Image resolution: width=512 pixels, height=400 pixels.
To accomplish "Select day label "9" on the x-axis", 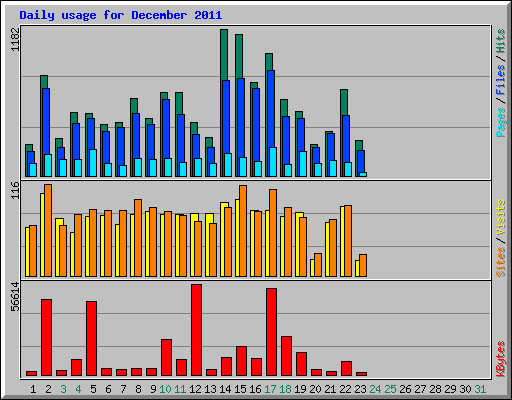I will point(153,389).
